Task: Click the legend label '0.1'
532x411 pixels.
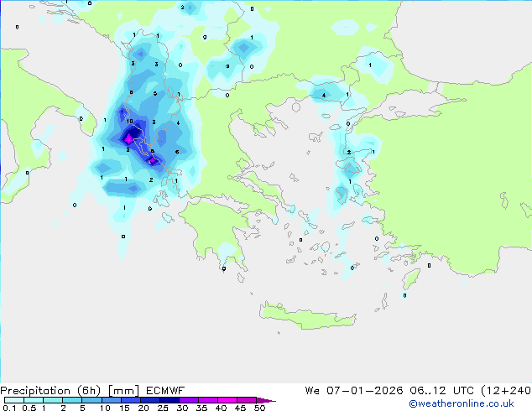Action: coord(9,408)
